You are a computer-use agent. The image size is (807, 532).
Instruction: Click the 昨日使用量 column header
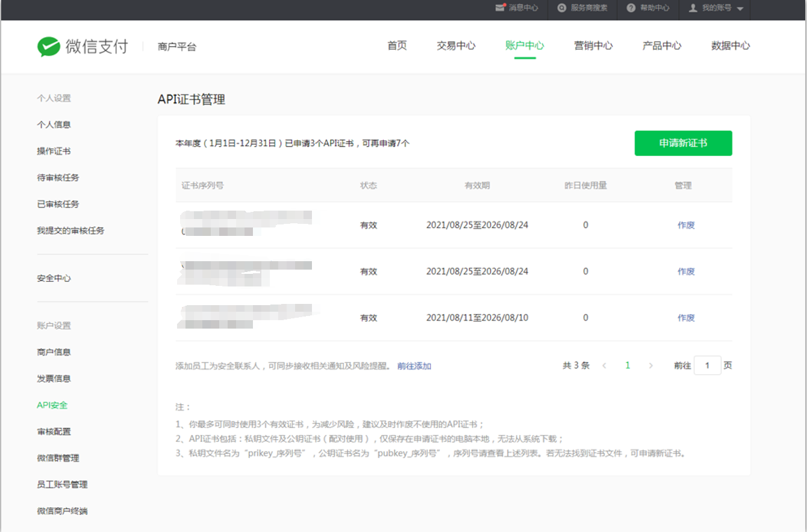(585, 185)
